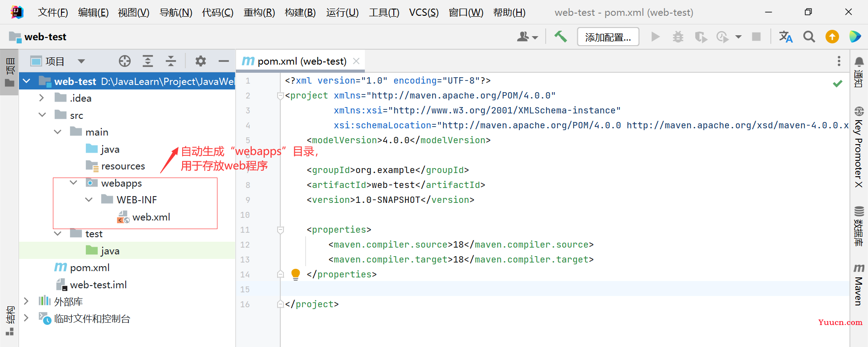Click the green inspection checkmark in editor
The image size is (868, 347).
(838, 84)
